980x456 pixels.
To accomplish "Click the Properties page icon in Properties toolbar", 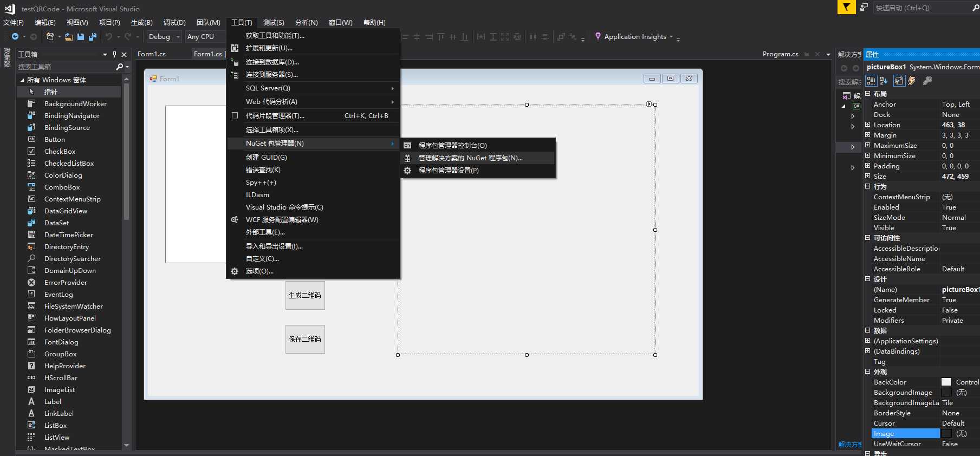I will (x=899, y=81).
